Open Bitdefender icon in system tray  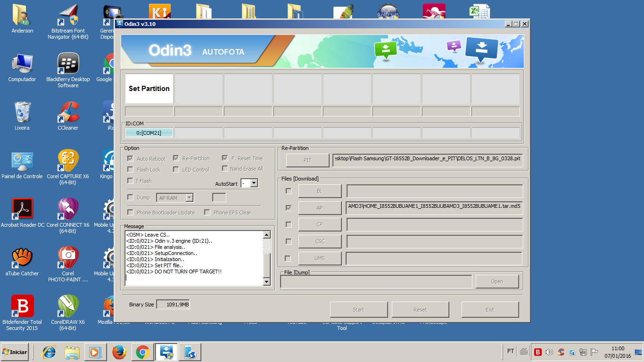pyautogui.click(x=538, y=352)
